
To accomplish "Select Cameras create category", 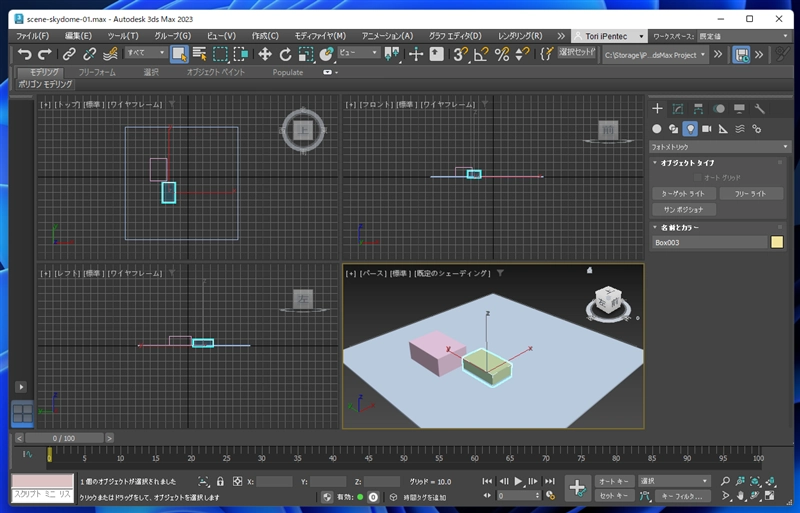I will point(707,129).
